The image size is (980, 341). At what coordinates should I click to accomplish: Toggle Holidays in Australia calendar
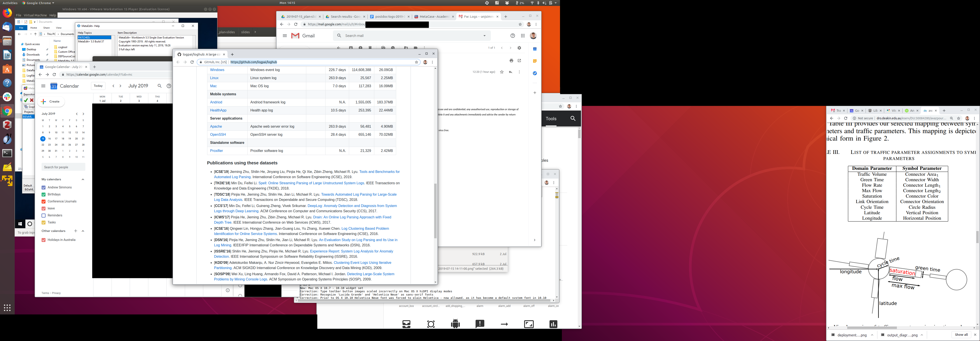point(43,240)
